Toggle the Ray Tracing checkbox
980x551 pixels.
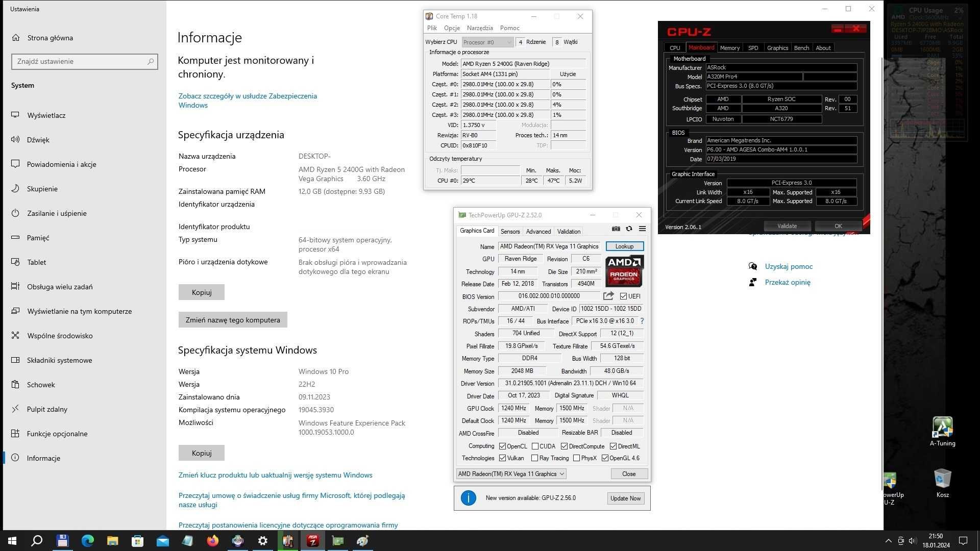(x=534, y=458)
